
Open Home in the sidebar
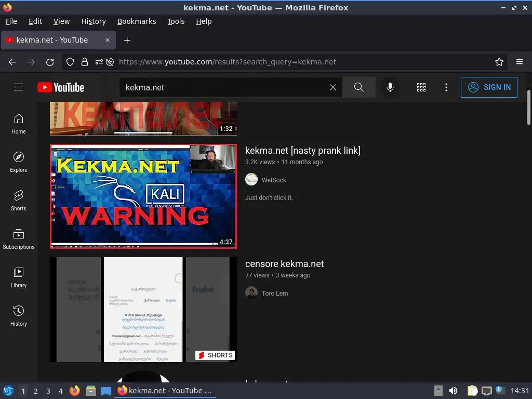[x=19, y=124]
